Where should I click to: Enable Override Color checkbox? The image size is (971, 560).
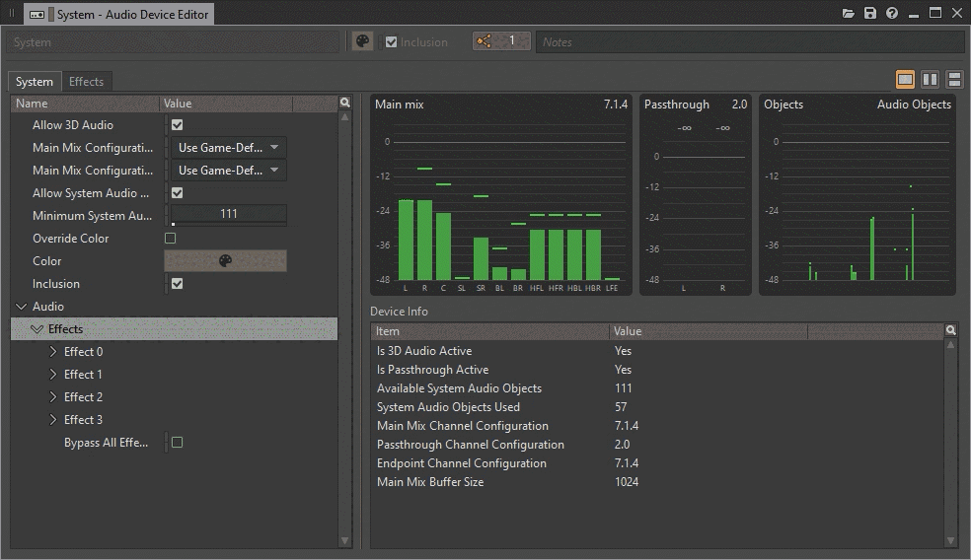[x=171, y=239]
